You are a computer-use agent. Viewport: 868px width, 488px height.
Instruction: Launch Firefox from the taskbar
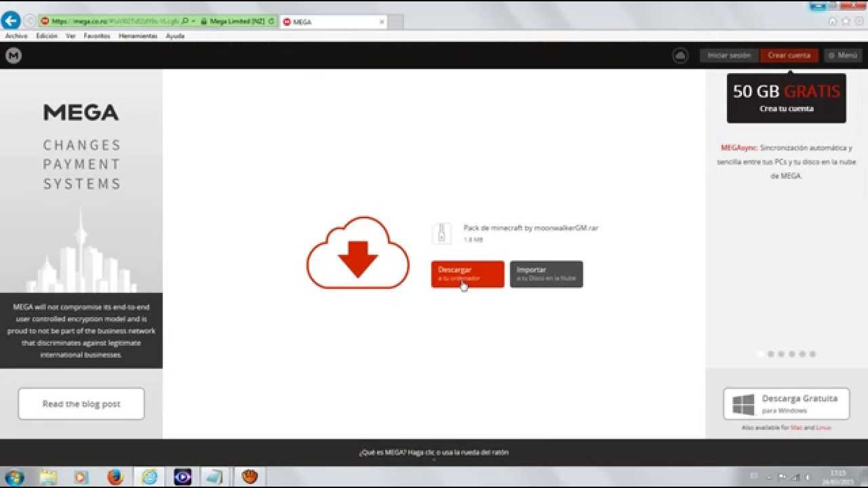point(115,477)
